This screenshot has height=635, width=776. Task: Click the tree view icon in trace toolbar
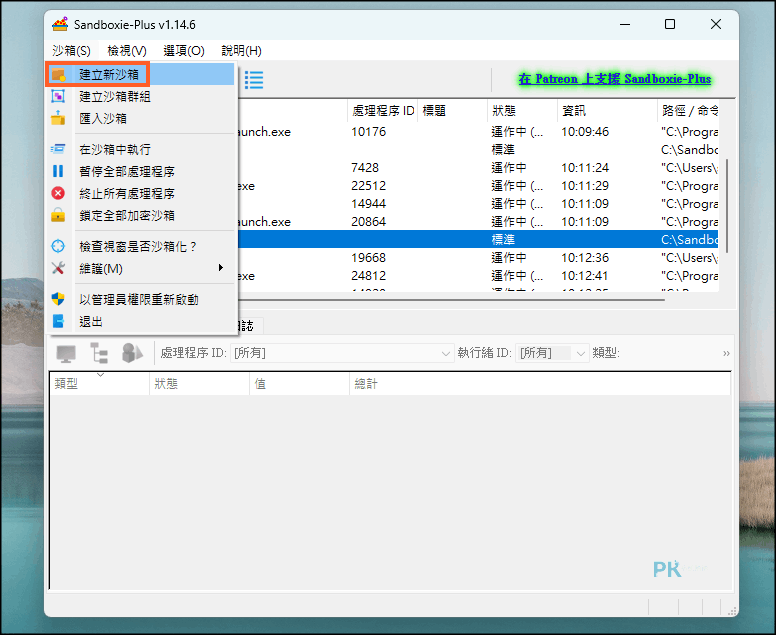99,353
